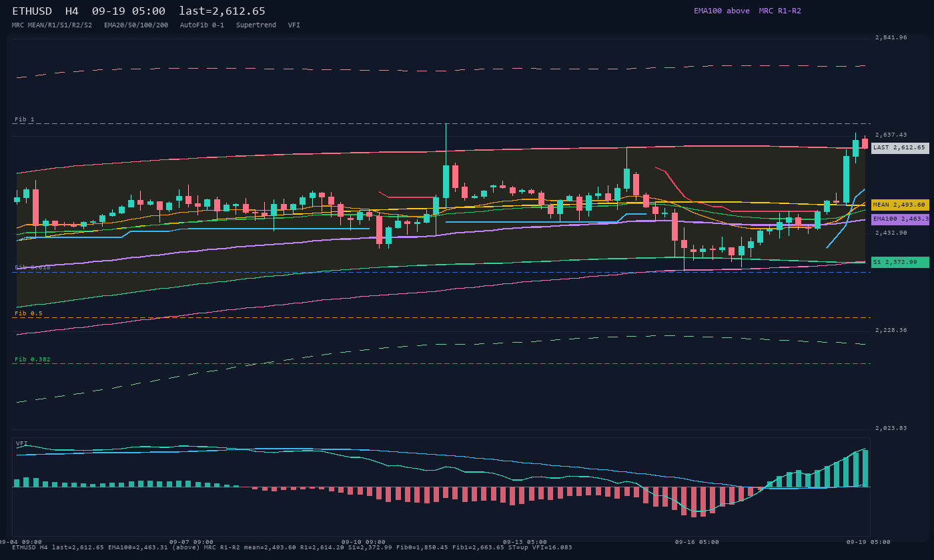Click the 09-19 05:00 time axis label

[x=869, y=542]
